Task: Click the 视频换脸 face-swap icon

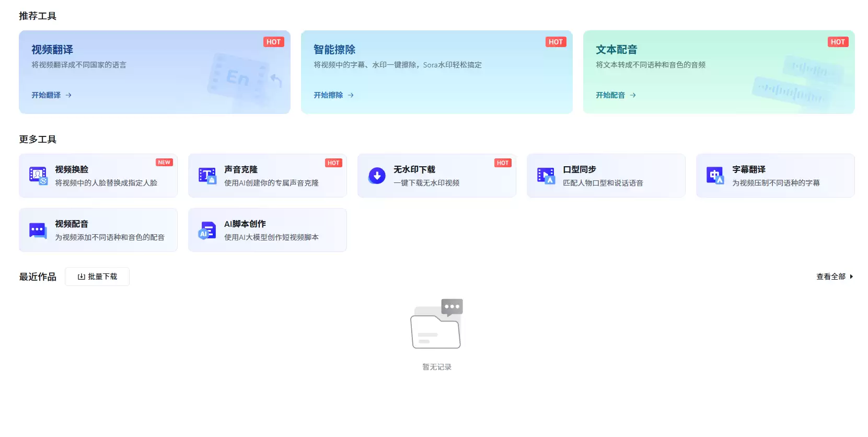Action: [38, 176]
